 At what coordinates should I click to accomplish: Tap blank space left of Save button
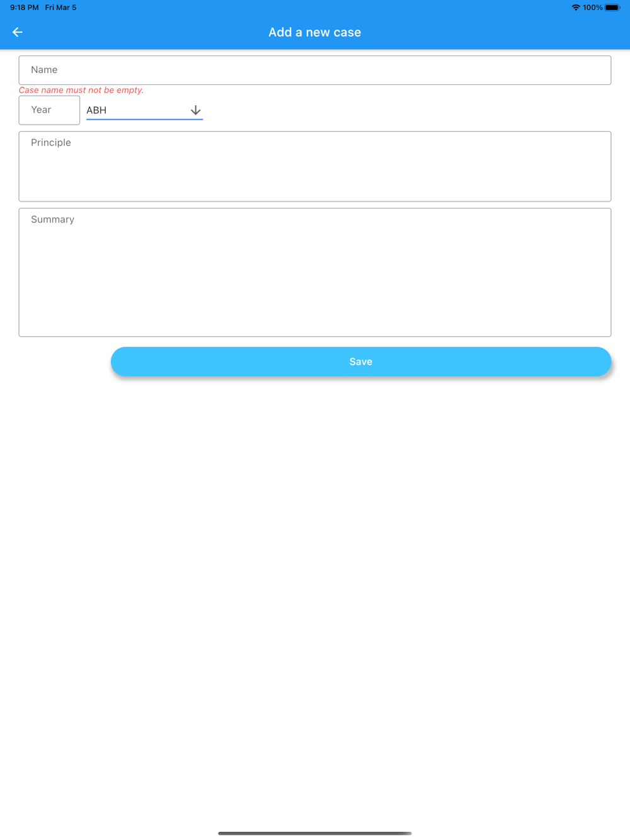click(63, 361)
